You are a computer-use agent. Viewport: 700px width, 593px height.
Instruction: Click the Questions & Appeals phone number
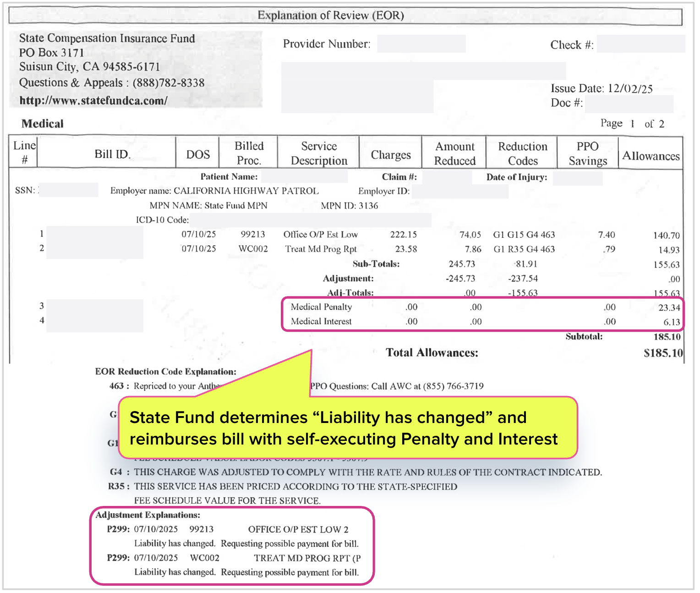[168, 83]
